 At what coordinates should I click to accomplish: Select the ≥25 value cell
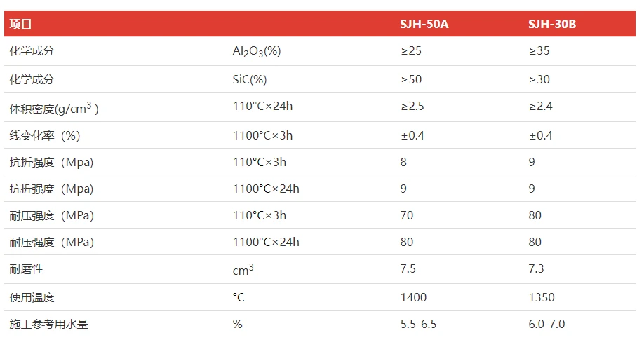(x=411, y=51)
